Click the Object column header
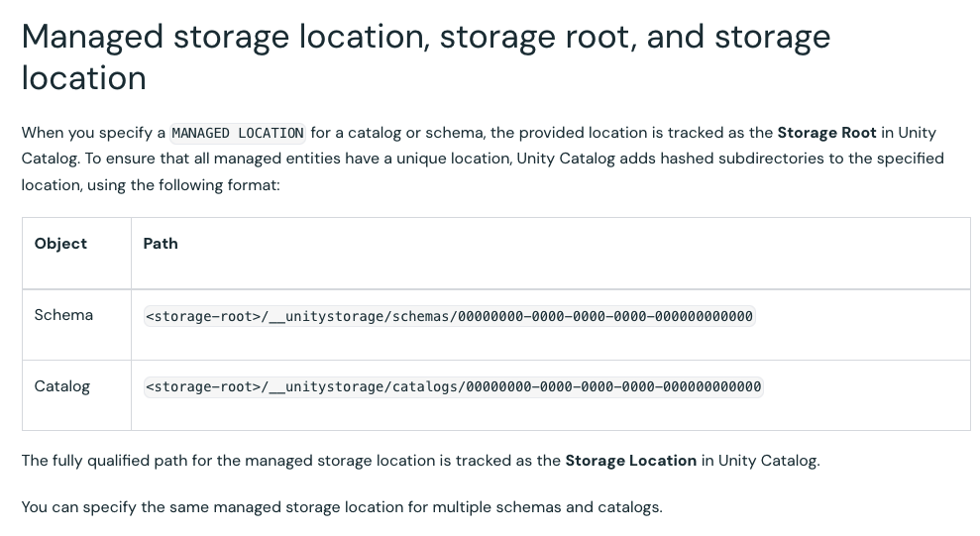 [x=60, y=244]
